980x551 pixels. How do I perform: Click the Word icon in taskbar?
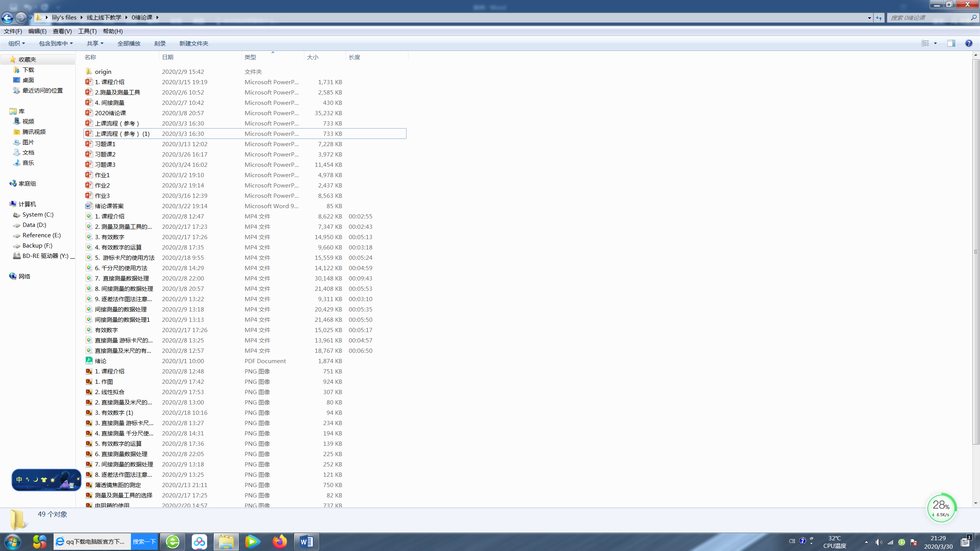pos(306,541)
